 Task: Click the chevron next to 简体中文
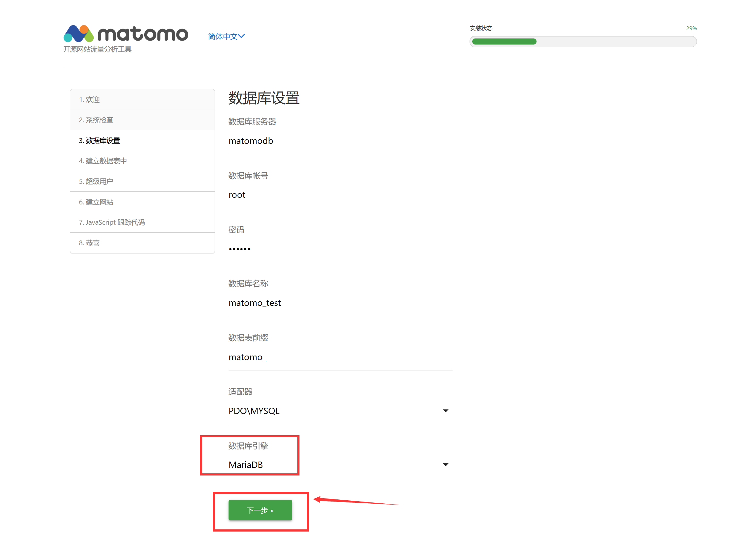pyautogui.click(x=242, y=36)
